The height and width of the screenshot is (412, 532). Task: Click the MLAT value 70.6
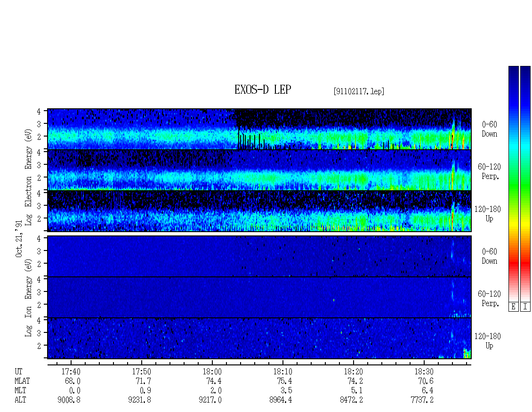click(x=426, y=381)
